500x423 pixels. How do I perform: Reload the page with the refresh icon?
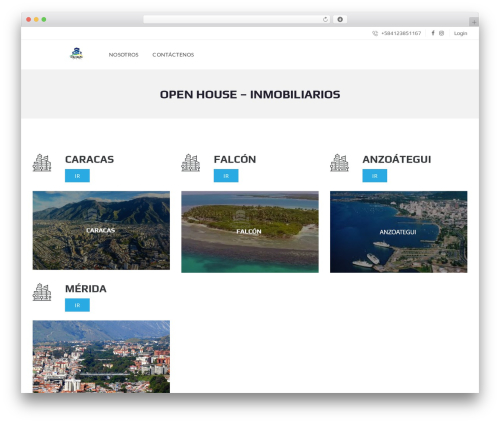pos(325,19)
